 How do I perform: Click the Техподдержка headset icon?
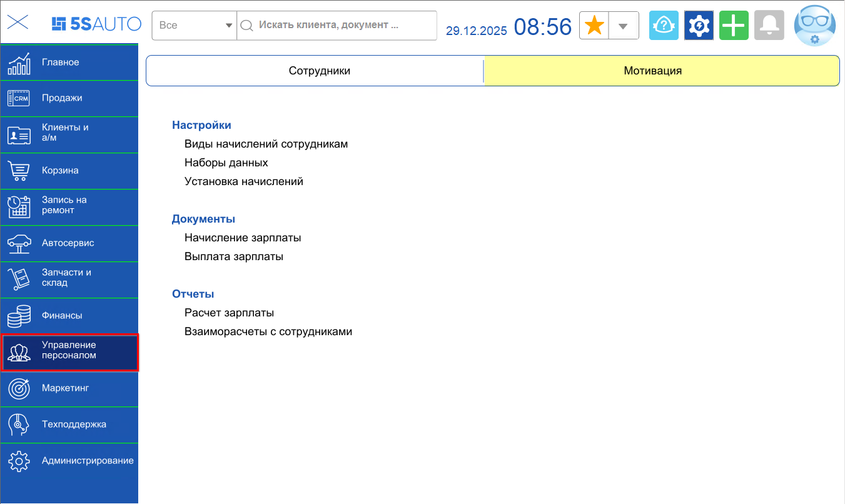18,425
